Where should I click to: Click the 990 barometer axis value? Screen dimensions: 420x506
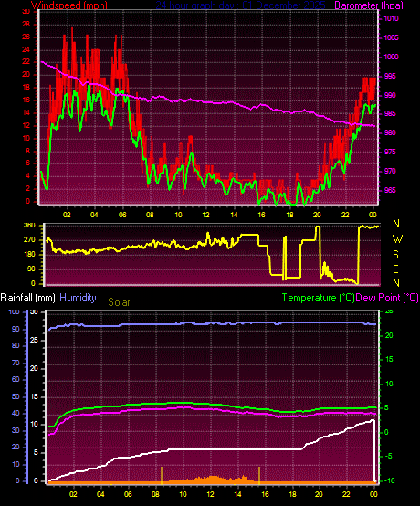point(390,95)
